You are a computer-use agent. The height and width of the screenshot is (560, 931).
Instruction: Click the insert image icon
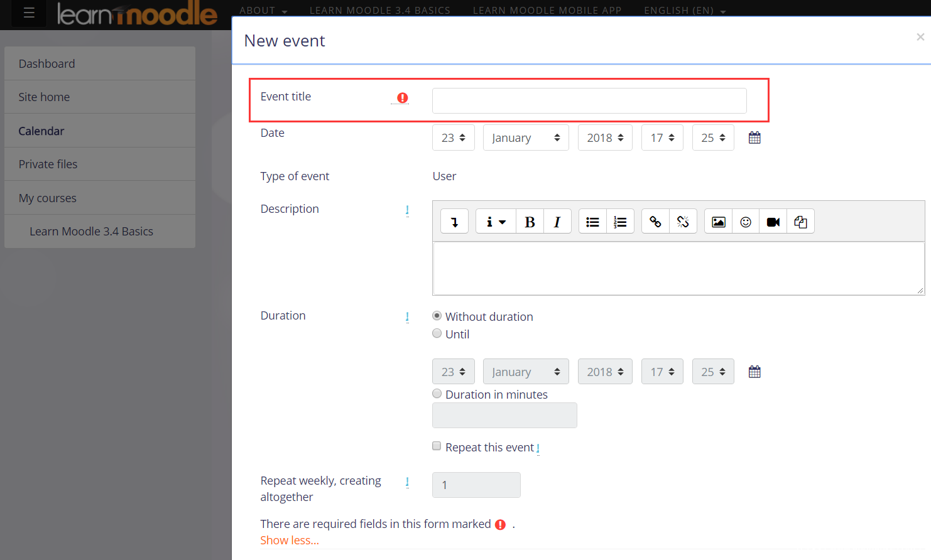(718, 222)
